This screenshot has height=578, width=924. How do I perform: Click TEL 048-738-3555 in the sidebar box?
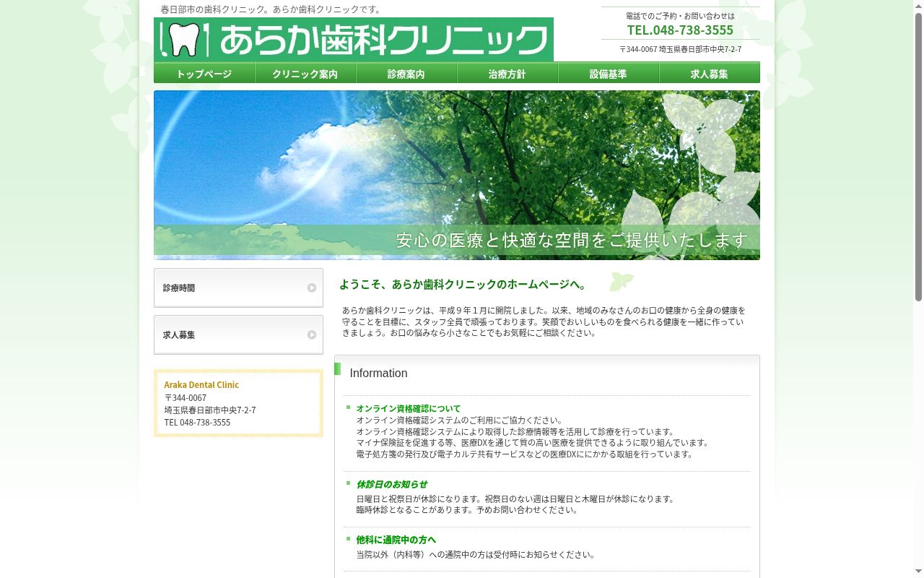click(197, 422)
